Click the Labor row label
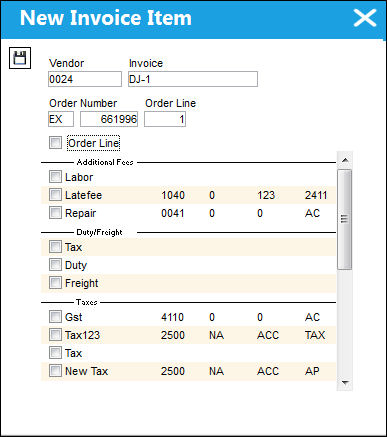The width and height of the screenshot is (387, 437). coord(79,177)
